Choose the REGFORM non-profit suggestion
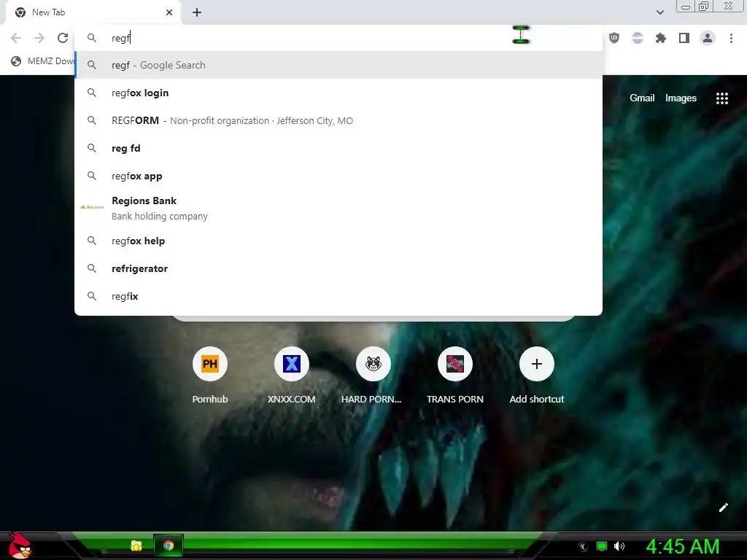The width and height of the screenshot is (747, 560). coord(338,120)
